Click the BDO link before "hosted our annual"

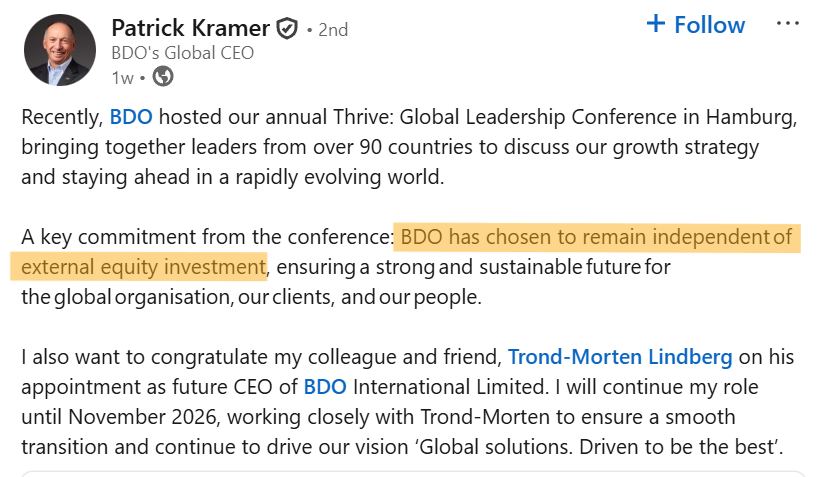[x=131, y=116]
